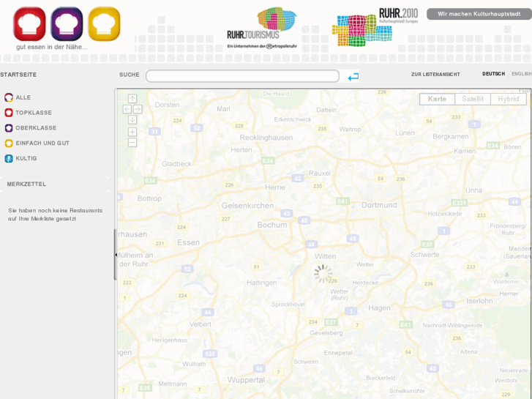The height and width of the screenshot is (399, 532).
Task: Click the red Topklasse icon
Action: pos(9,113)
